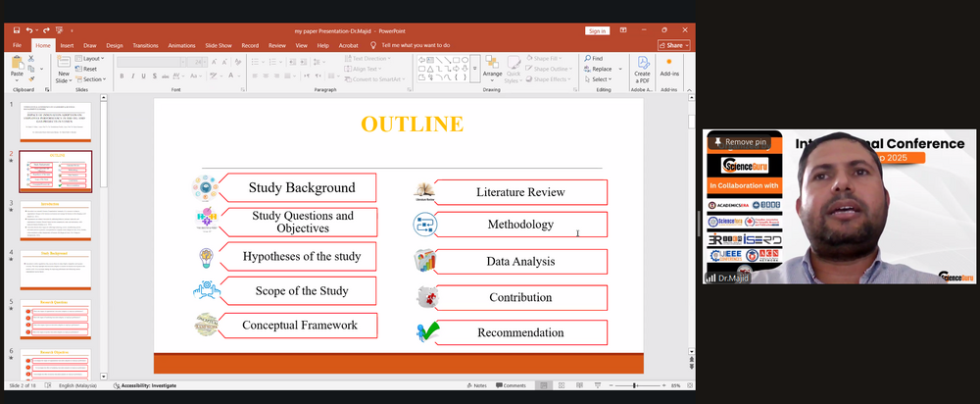Image resolution: width=980 pixels, height=404 pixels.
Task: Click the Paste icon in Clipboard group
Action: [17, 66]
